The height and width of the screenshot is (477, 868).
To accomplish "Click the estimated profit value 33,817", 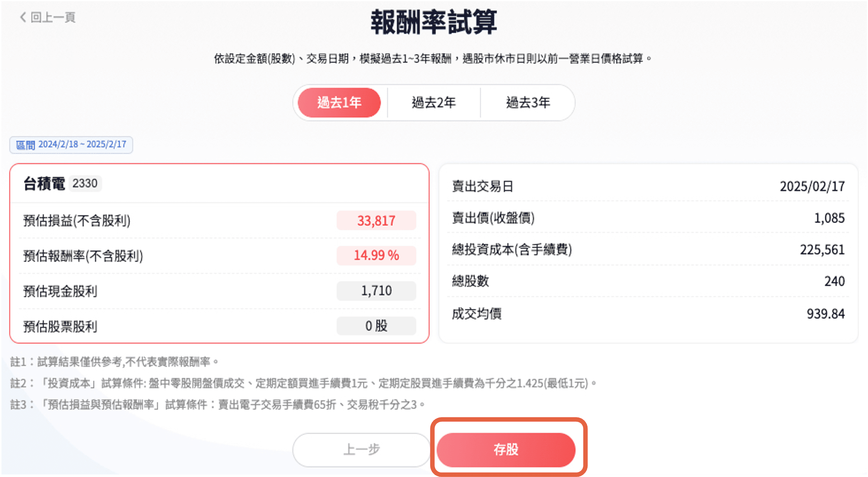I will pyautogui.click(x=376, y=221).
